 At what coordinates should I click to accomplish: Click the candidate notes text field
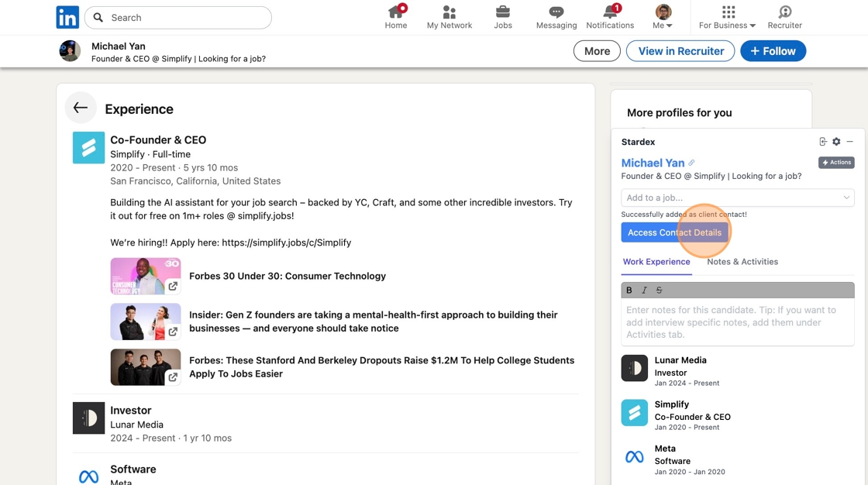[x=737, y=322]
